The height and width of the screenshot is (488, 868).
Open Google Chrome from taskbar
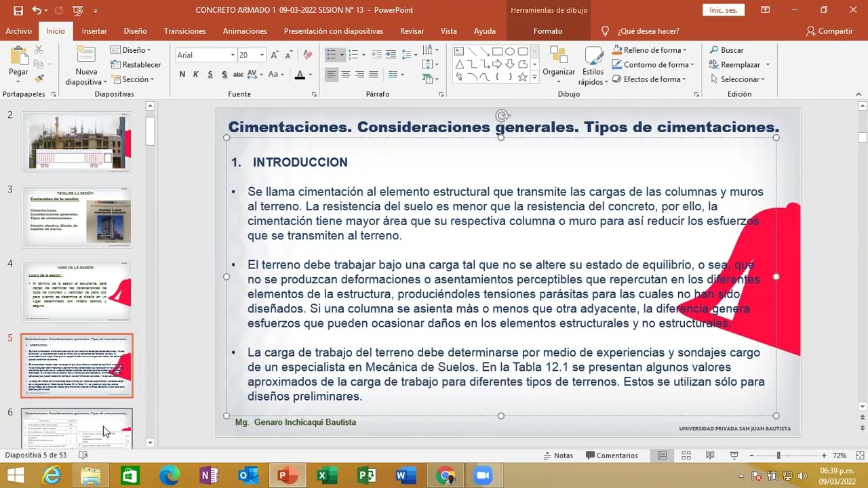pyautogui.click(x=446, y=476)
